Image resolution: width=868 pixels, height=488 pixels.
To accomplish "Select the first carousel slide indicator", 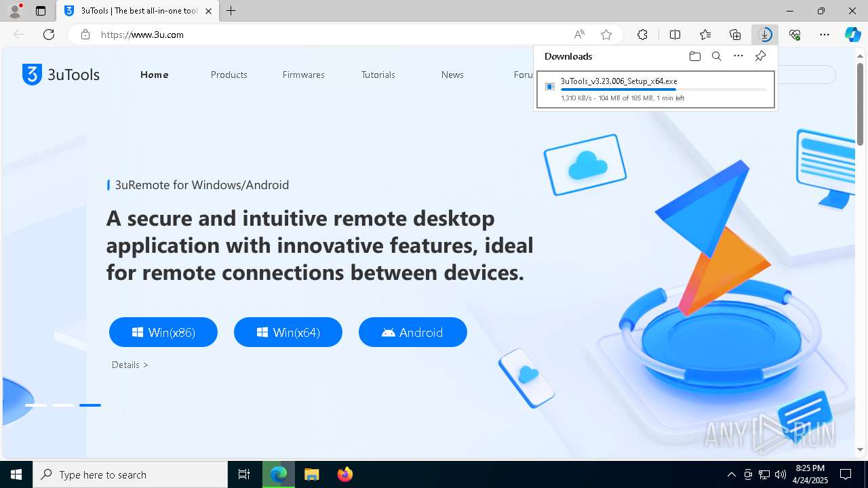I will click(36, 405).
